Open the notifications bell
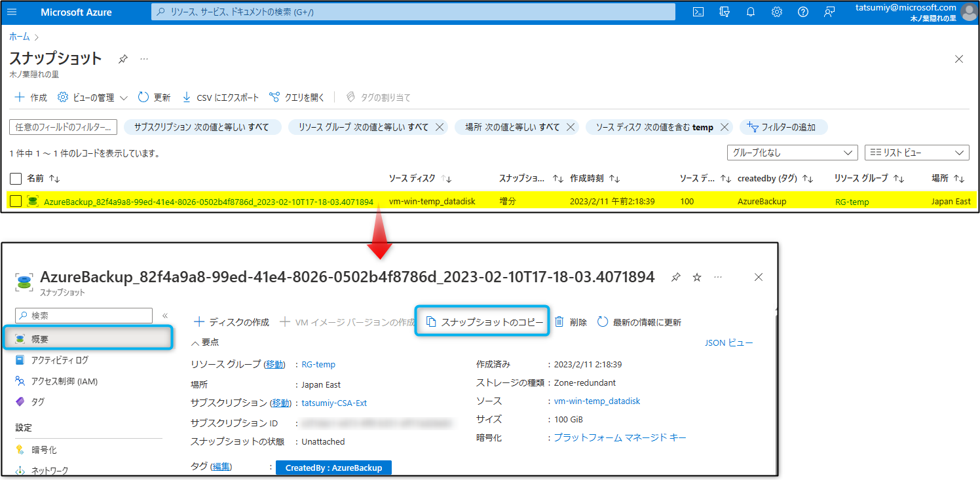The height and width of the screenshot is (480, 980). (x=751, y=12)
